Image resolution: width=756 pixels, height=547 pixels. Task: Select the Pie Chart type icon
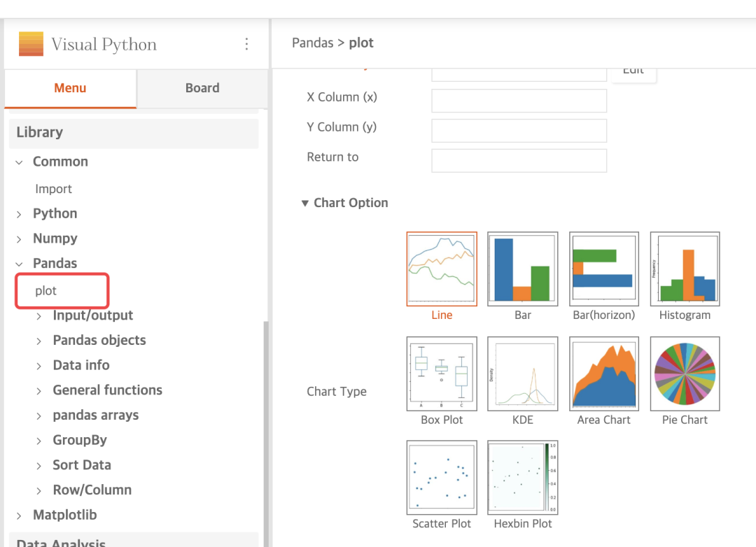(x=685, y=374)
